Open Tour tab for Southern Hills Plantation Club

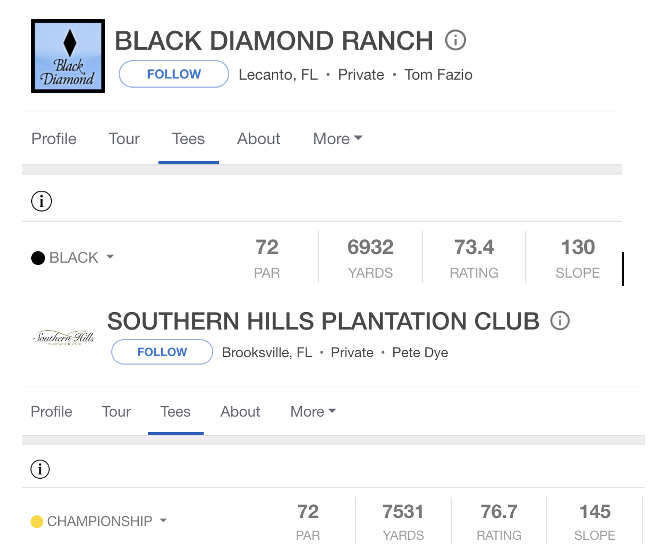click(116, 412)
